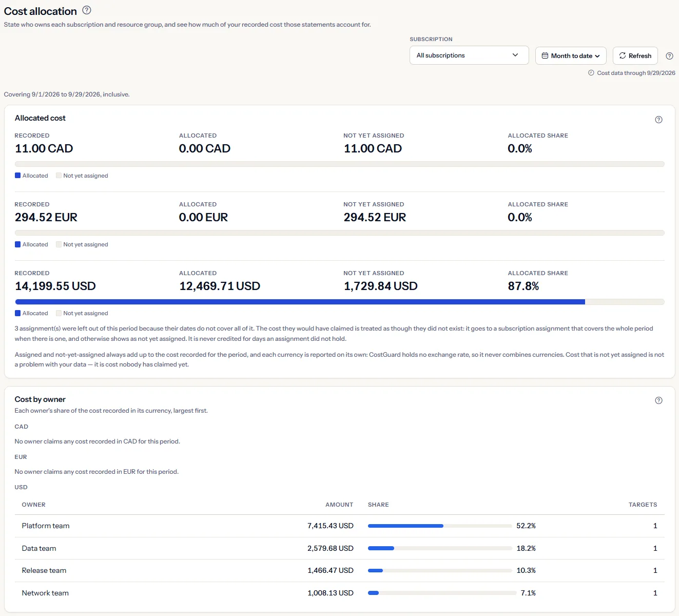Viewport: 679px width, 616px height.
Task: Click the USD allocated cost progress bar
Action: tap(340, 302)
